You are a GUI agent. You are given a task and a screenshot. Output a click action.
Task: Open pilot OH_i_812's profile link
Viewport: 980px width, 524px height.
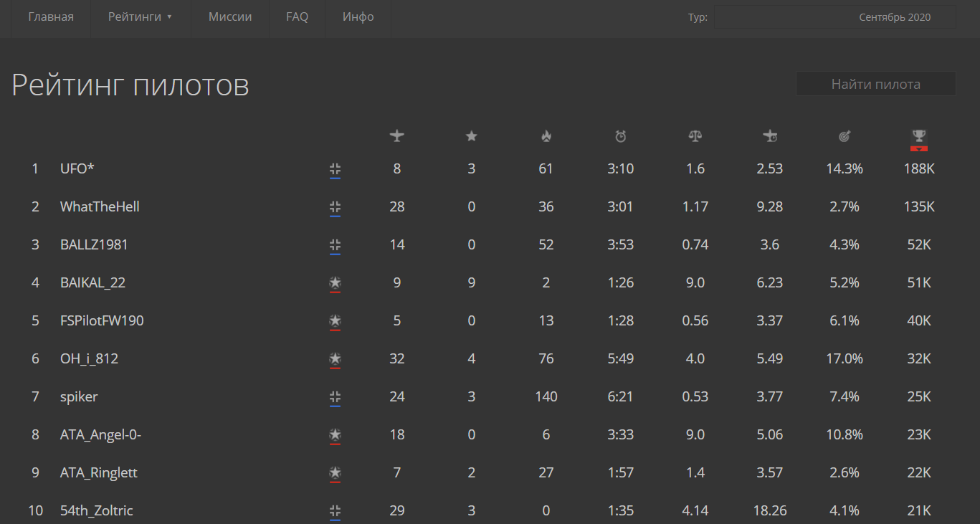tap(89, 358)
